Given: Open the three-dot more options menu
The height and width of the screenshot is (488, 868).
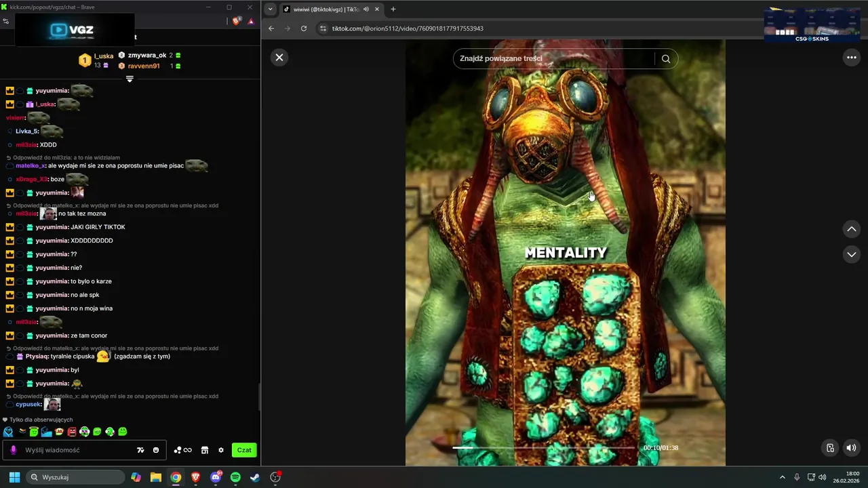Looking at the screenshot, I should click(852, 58).
